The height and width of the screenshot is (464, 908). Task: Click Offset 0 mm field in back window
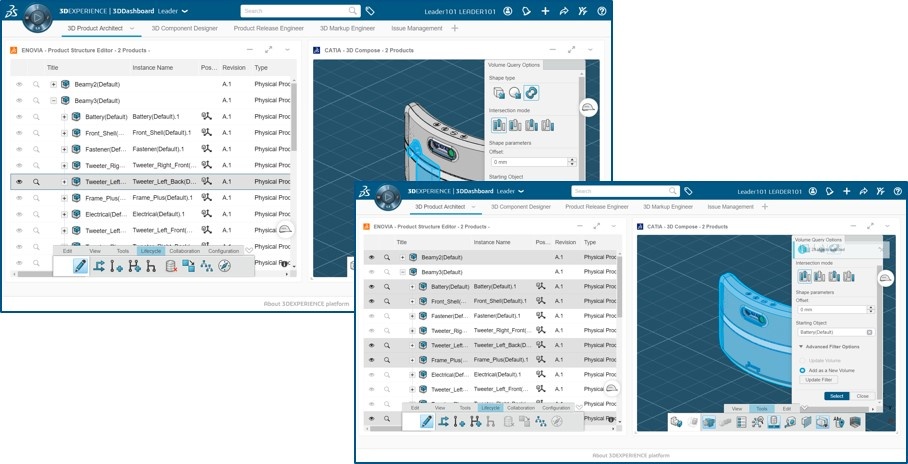[529, 162]
